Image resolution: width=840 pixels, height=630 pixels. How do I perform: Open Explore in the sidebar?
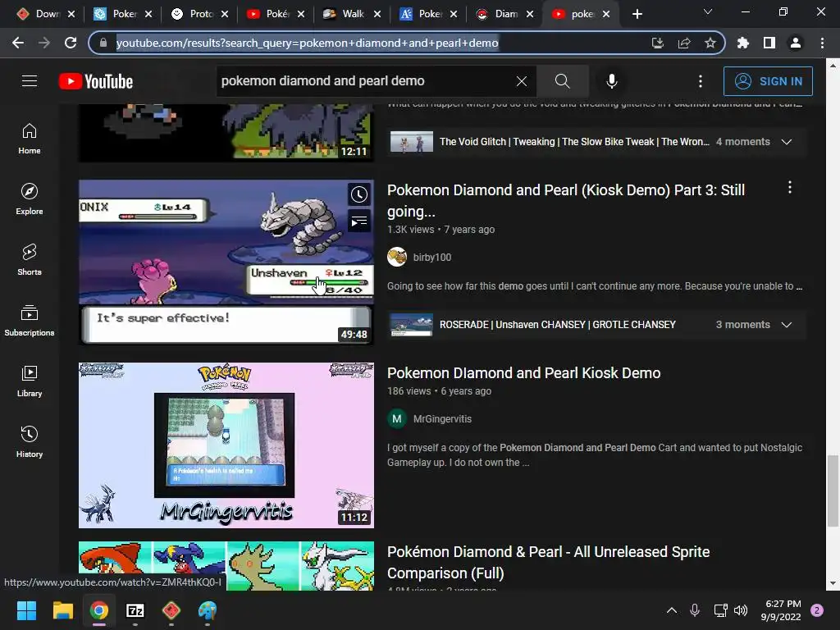tap(30, 199)
